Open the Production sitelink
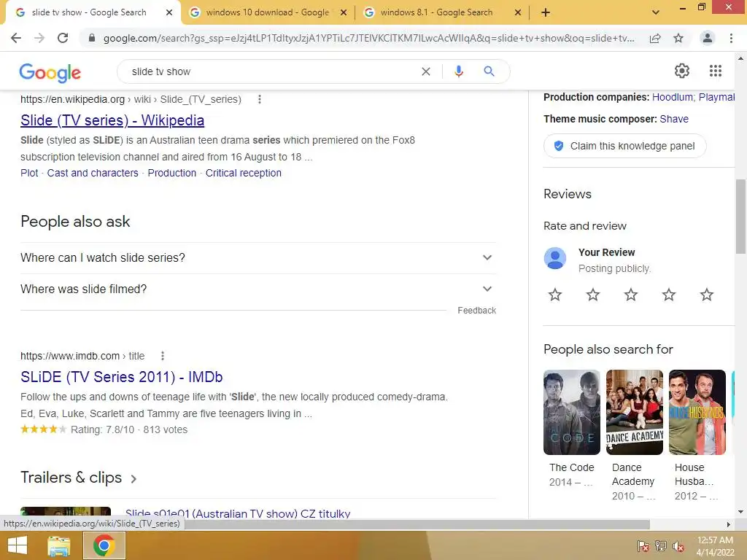The image size is (747, 560). click(x=172, y=173)
